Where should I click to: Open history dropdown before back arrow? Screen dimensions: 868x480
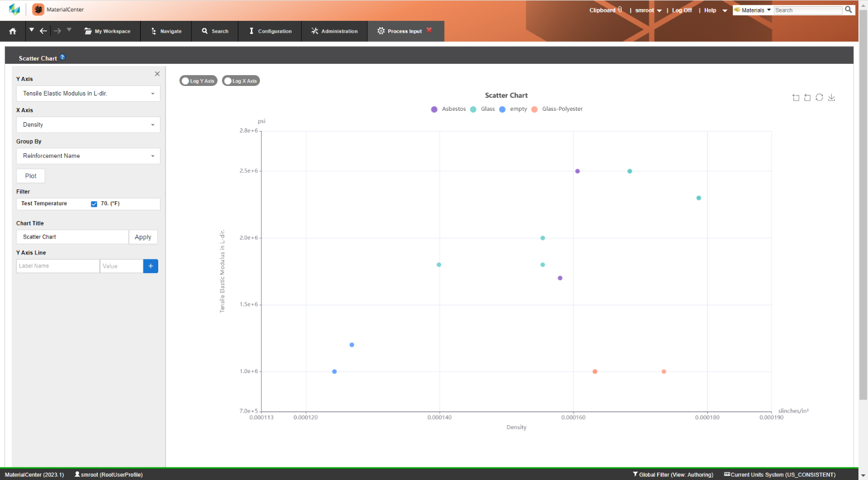[x=32, y=30]
